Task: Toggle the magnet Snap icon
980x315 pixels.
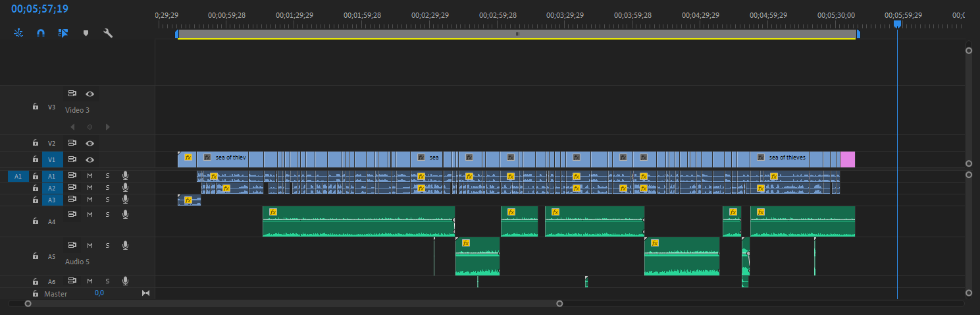Action: (40, 33)
